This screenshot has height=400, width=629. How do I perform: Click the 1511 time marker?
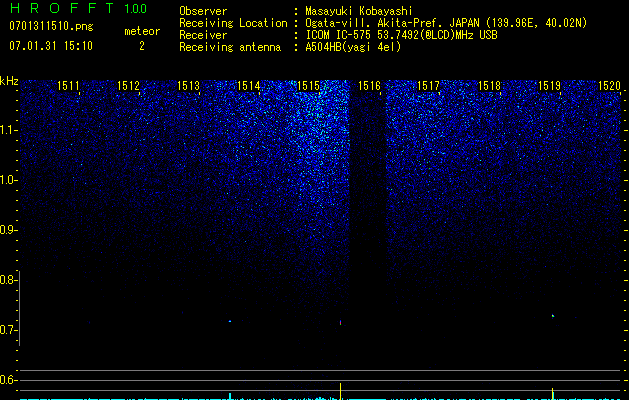[68, 86]
